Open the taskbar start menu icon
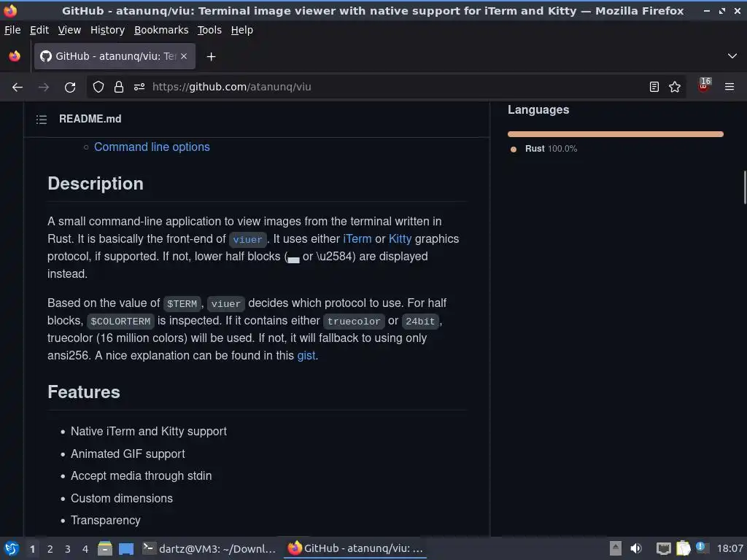The width and height of the screenshot is (747, 560). tap(12, 548)
